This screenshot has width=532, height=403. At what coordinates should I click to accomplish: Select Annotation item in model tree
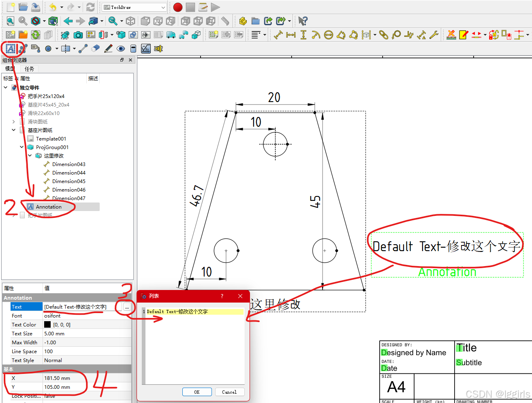pyautogui.click(x=49, y=207)
